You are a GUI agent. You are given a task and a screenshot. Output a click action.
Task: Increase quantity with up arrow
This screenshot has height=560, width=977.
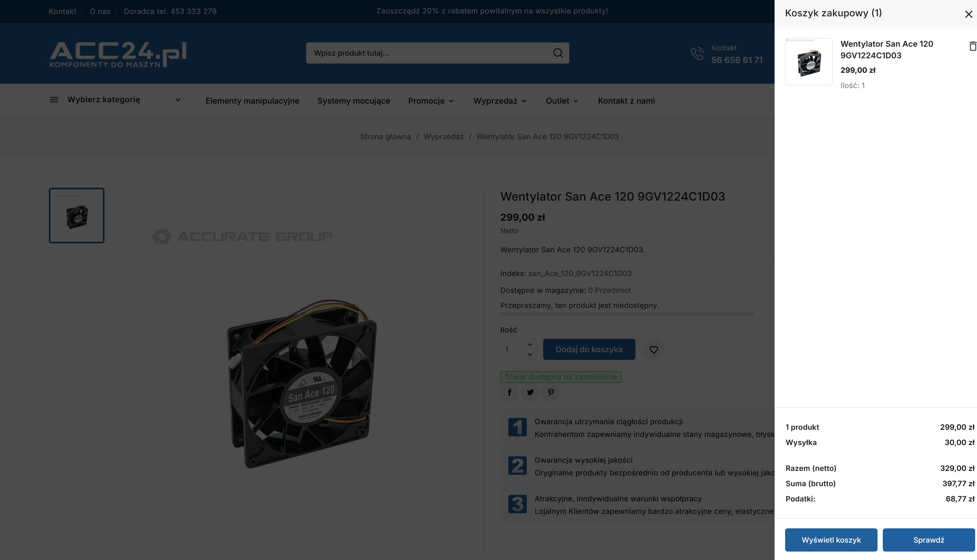530,344
